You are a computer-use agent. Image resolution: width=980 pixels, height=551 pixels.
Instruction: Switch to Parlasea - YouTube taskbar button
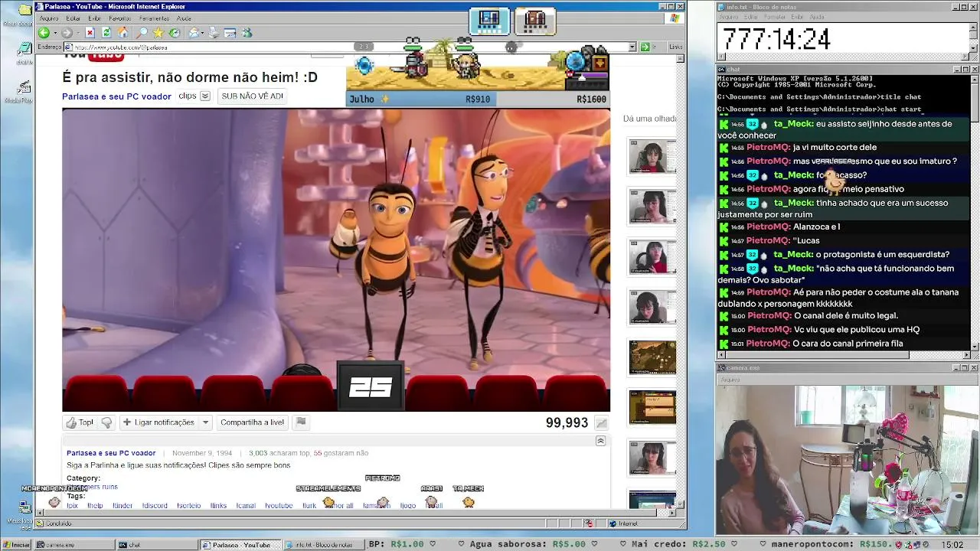coord(240,545)
